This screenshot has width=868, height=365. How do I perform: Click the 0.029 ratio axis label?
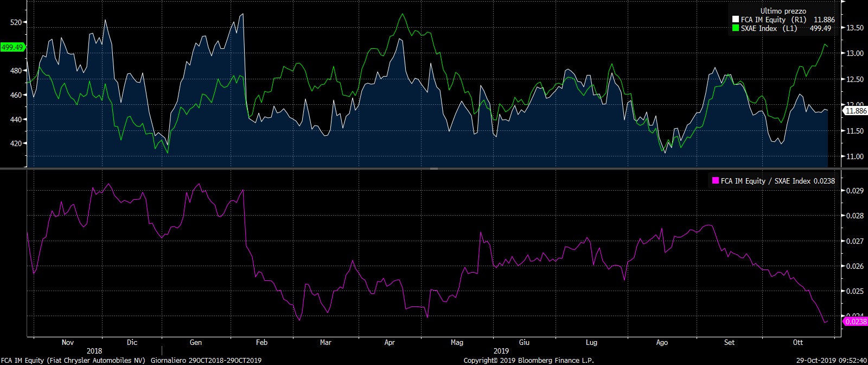855,191
